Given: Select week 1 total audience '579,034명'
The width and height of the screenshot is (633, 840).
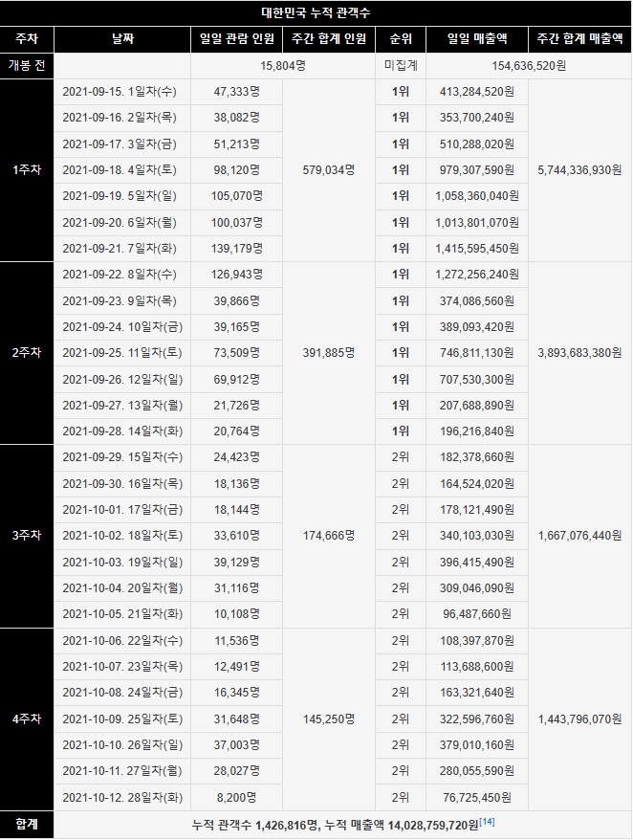Looking at the screenshot, I should pyautogui.click(x=329, y=170).
